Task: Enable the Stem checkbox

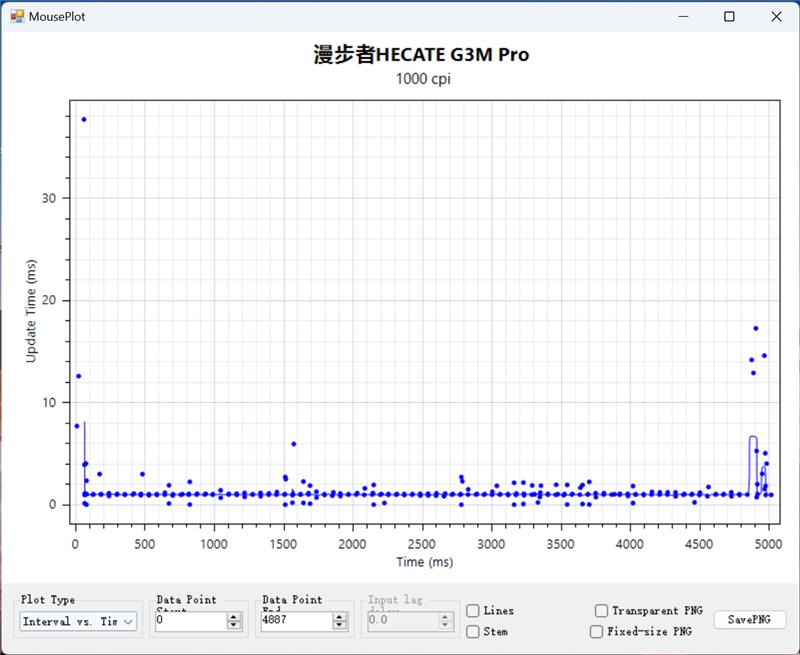Action: pos(473,632)
